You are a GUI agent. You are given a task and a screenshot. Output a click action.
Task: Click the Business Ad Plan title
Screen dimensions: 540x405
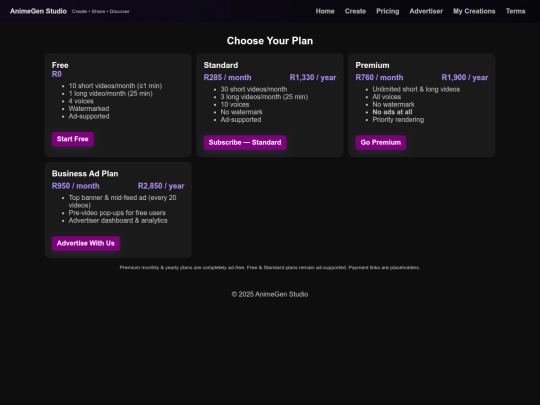pyautogui.click(x=85, y=174)
